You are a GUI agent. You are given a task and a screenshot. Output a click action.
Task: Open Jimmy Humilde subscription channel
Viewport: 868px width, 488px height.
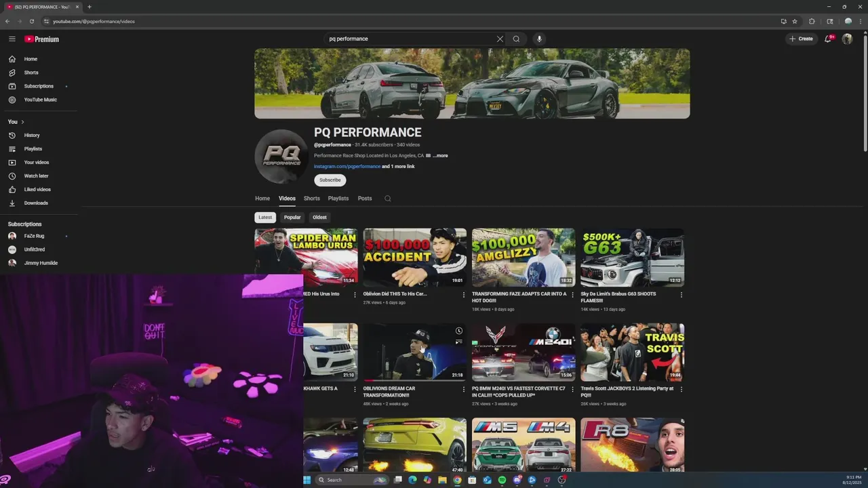point(39,263)
